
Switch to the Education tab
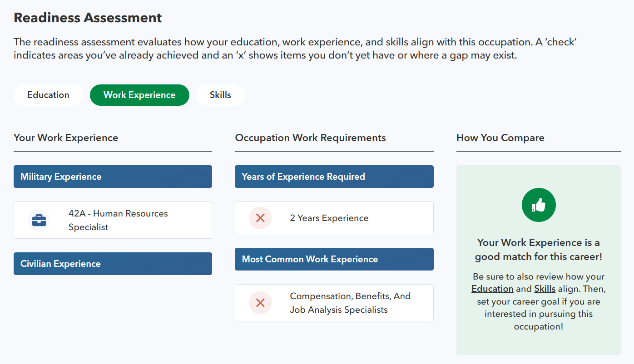48,95
